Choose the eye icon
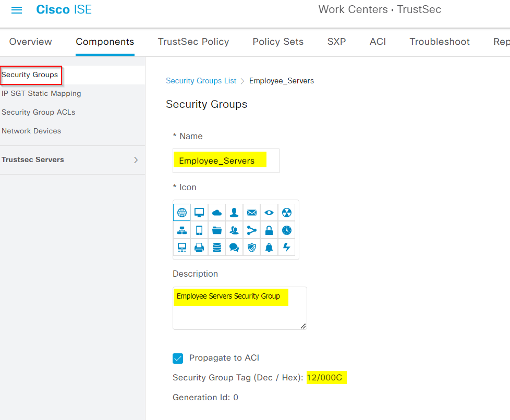The width and height of the screenshot is (510, 420). [x=269, y=213]
